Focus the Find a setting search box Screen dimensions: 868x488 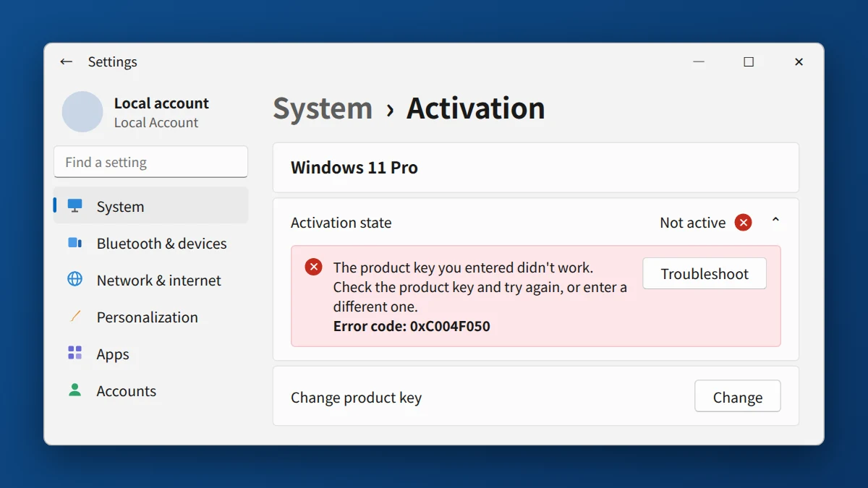150,162
